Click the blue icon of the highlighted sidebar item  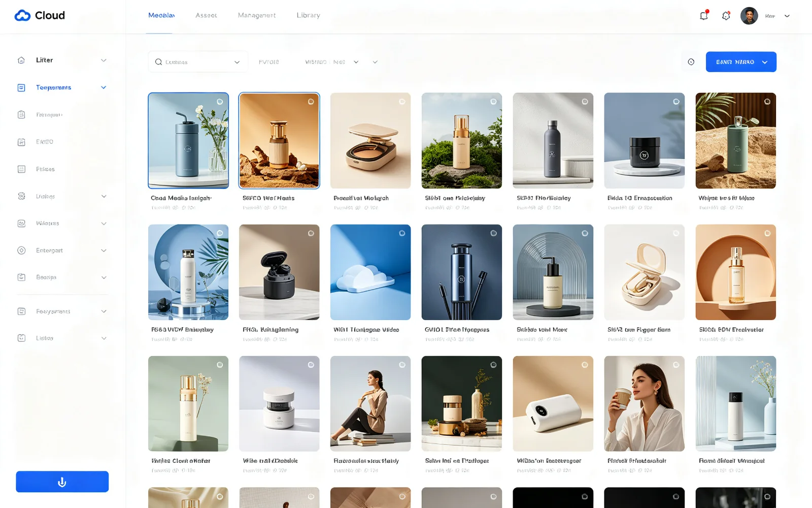click(21, 87)
